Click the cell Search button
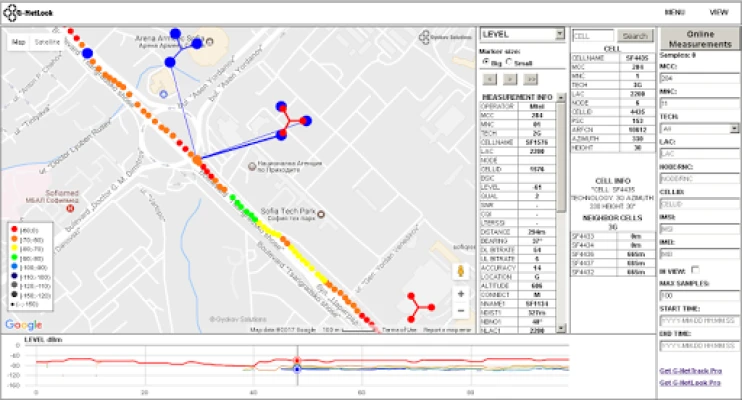742x400 pixels. [635, 35]
